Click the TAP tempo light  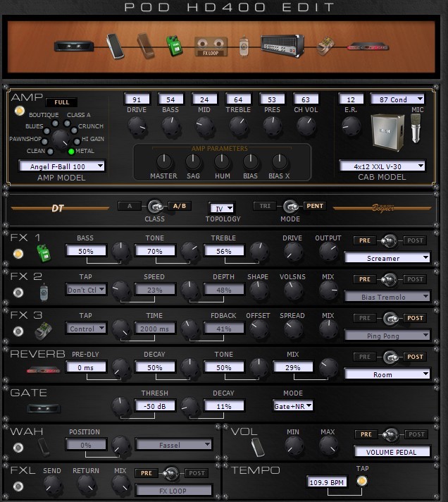point(362,481)
